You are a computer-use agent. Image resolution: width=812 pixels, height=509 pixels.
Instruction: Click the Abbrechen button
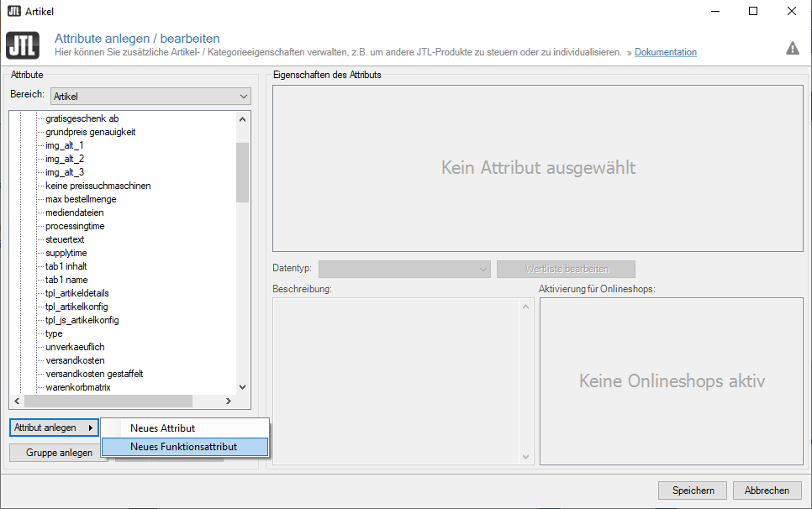[767, 491]
